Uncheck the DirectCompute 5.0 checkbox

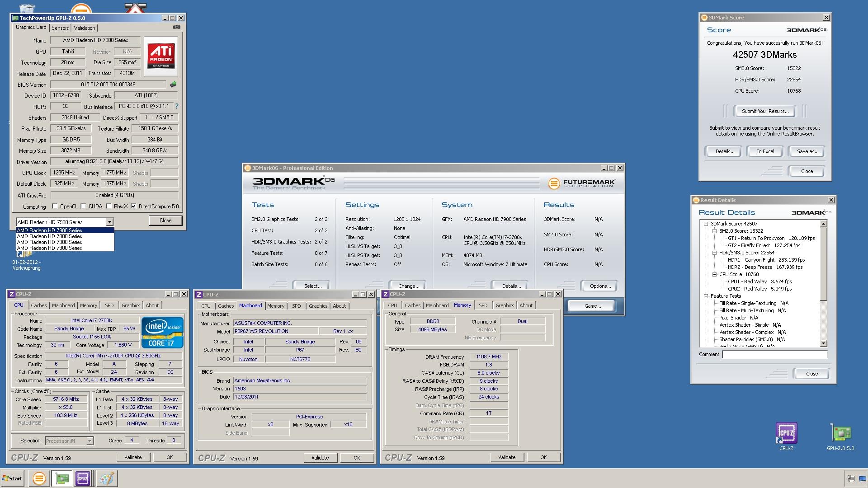tap(133, 206)
